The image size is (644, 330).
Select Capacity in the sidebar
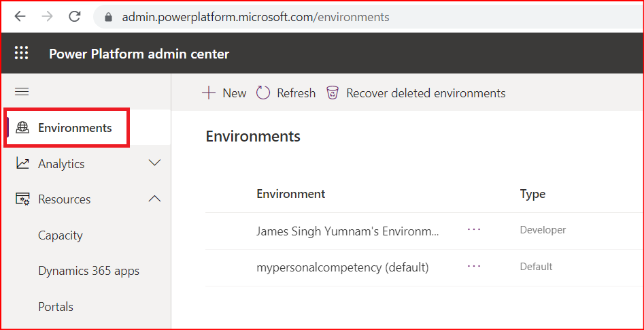click(x=61, y=235)
